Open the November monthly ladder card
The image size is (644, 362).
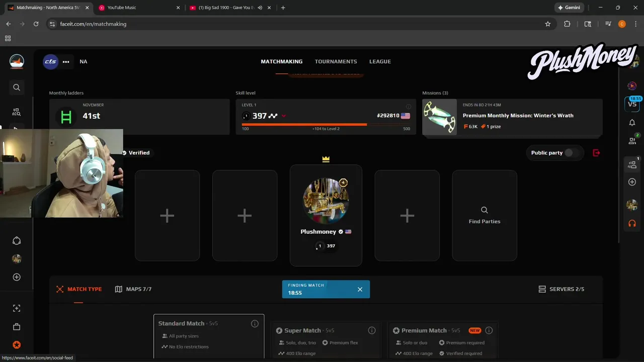coord(139,117)
